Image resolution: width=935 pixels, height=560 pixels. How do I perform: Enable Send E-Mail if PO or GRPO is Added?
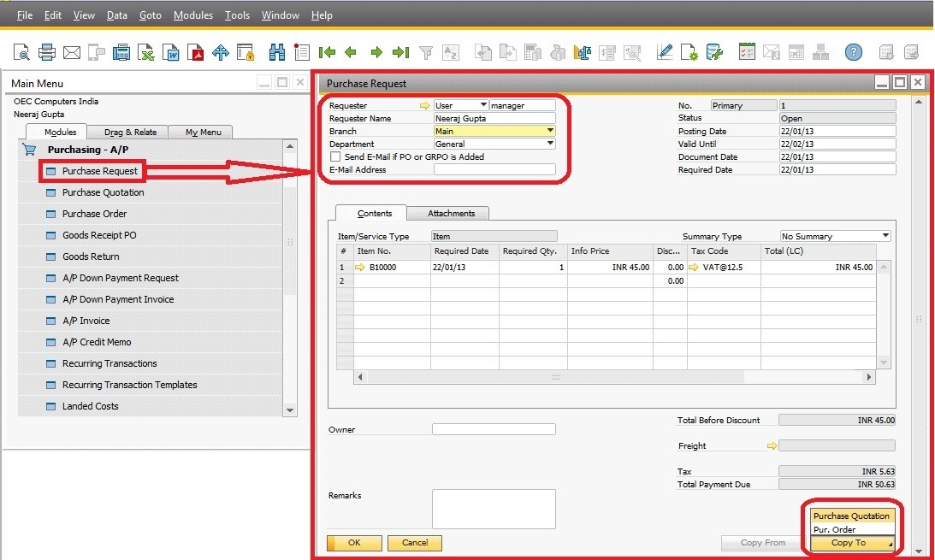pos(334,156)
